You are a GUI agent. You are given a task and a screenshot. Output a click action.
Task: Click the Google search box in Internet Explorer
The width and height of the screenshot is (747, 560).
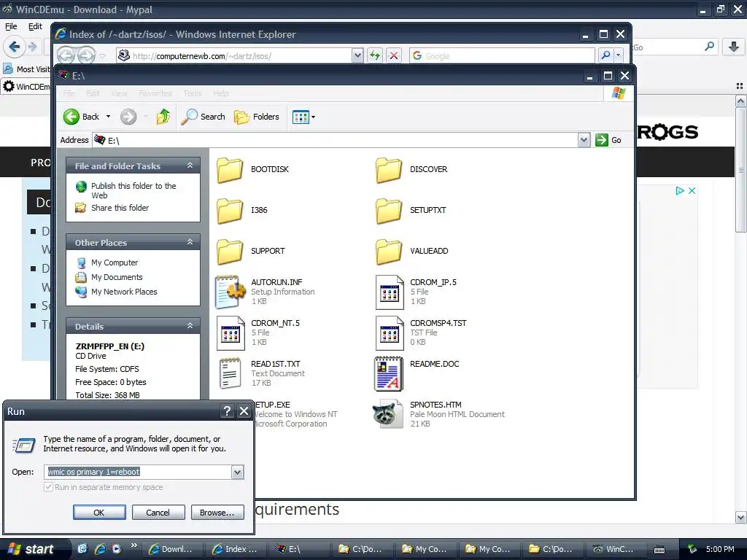[x=503, y=55]
